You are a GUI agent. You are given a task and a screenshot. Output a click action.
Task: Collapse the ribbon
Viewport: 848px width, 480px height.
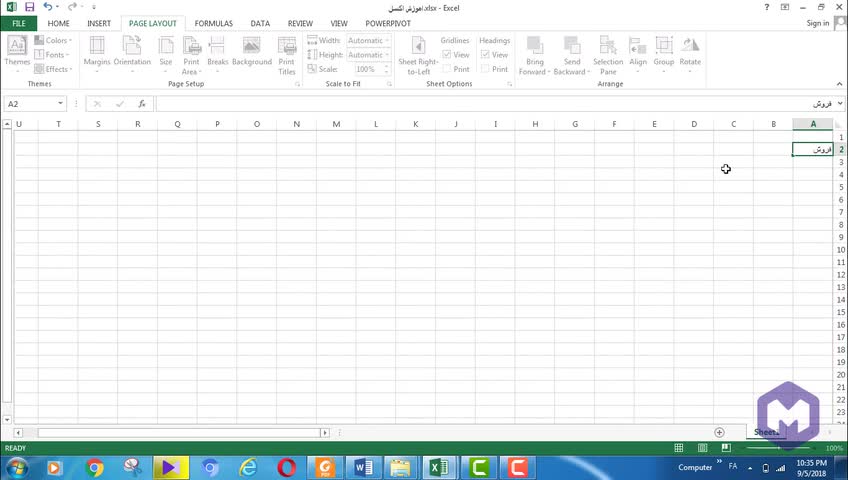tap(839, 84)
